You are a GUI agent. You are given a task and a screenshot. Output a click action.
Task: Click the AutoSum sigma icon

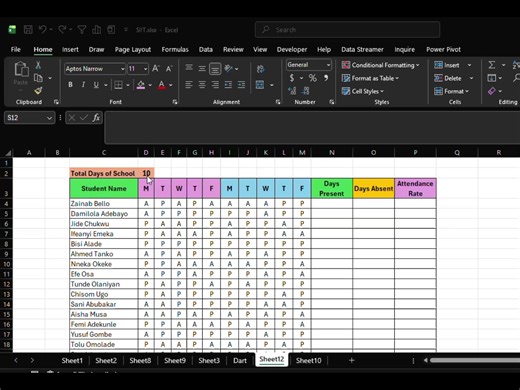pos(492,65)
